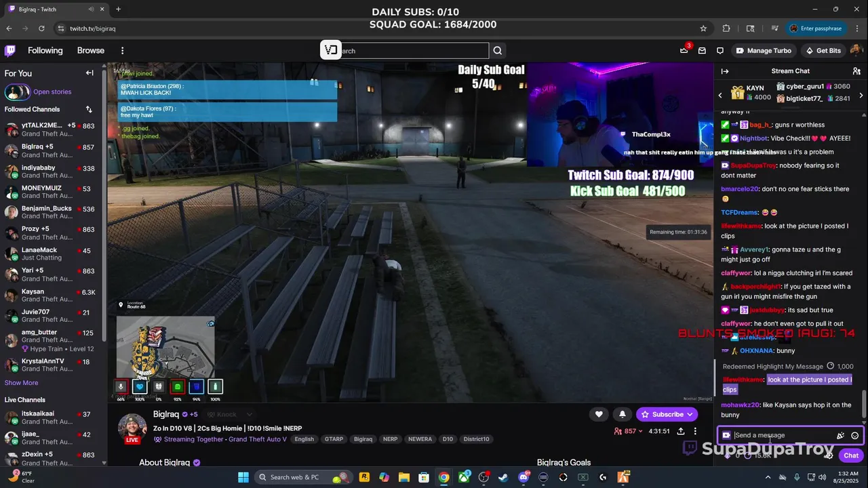Click the purple Chat send button

851,455
